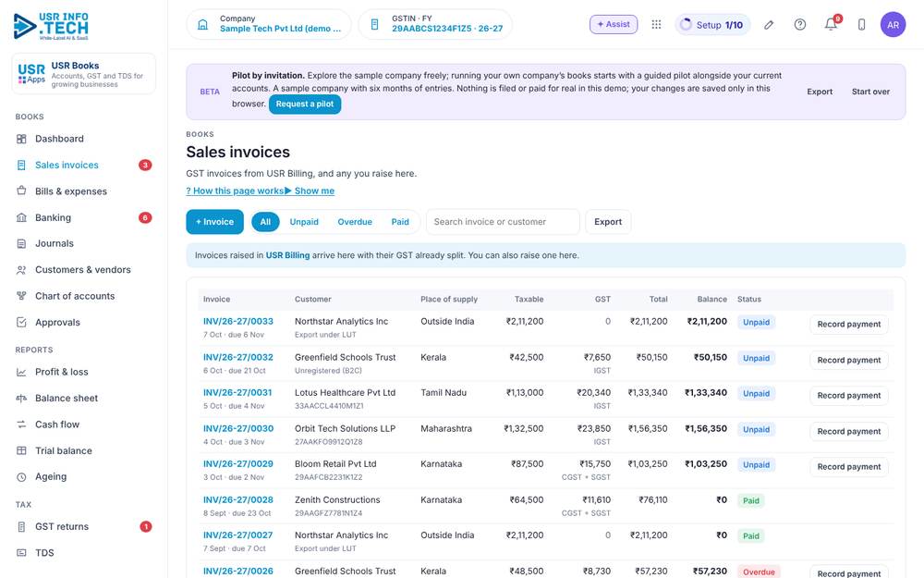Click the + Invoice button
Screen dimensions: 924x578
tap(214, 222)
